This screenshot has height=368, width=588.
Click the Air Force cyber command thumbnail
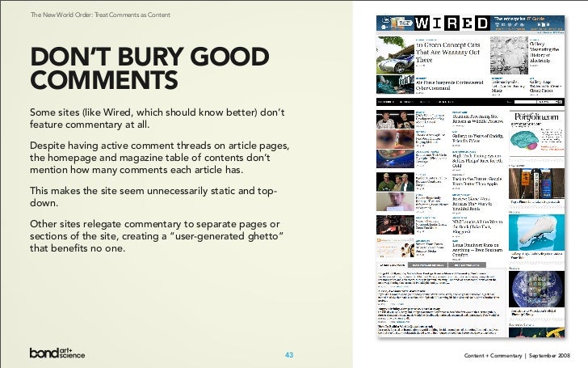395,84
